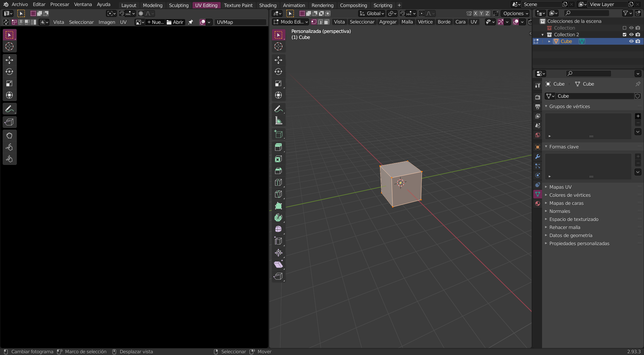Expand the Cube object in the outliner
This screenshot has height=355, width=644.
click(x=549, y=41)
